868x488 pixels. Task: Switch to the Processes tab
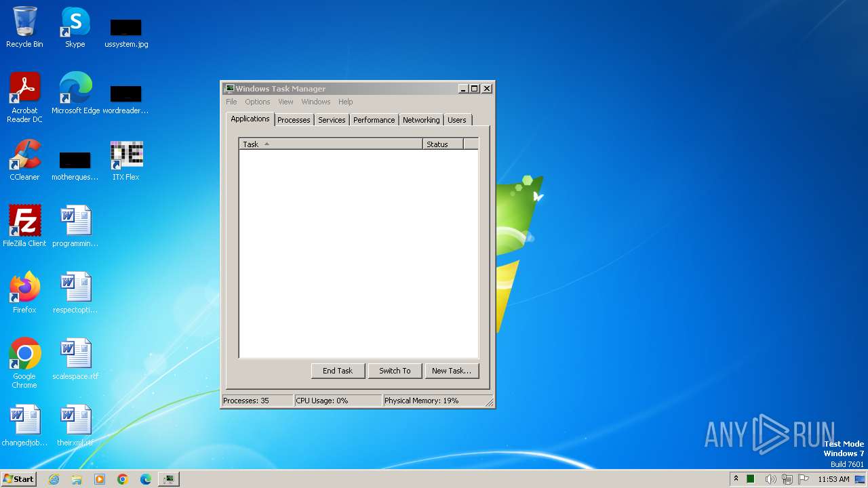(x=294, y=120)
